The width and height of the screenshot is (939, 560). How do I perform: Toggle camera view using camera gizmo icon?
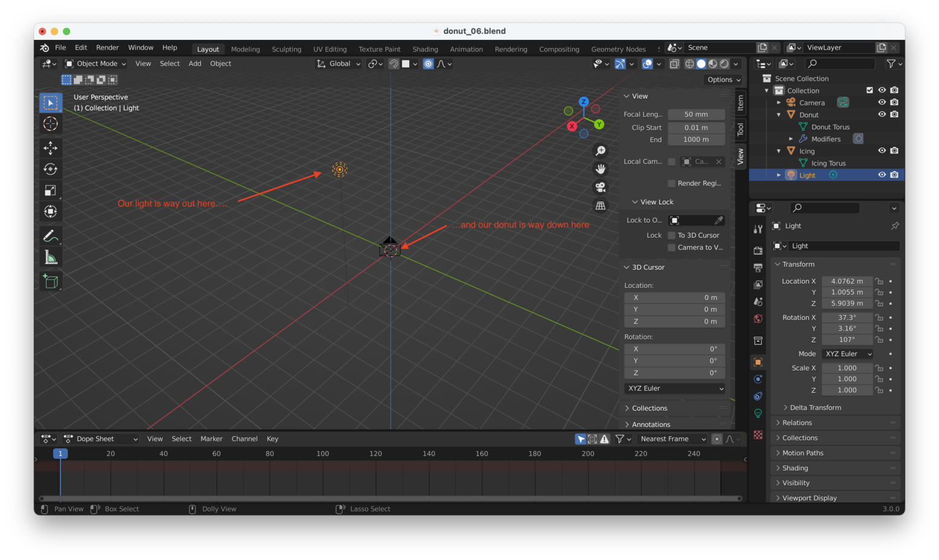coord(600,187)
